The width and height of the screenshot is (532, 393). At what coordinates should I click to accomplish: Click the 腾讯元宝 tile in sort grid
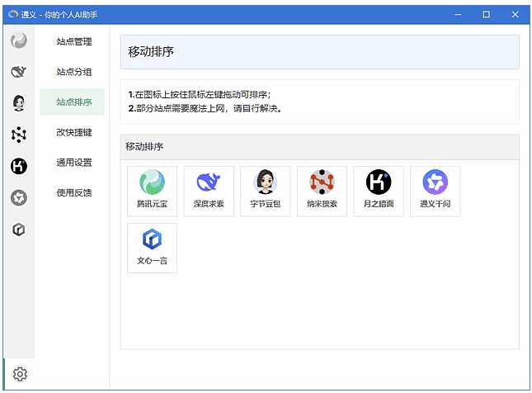pos(152,191)
